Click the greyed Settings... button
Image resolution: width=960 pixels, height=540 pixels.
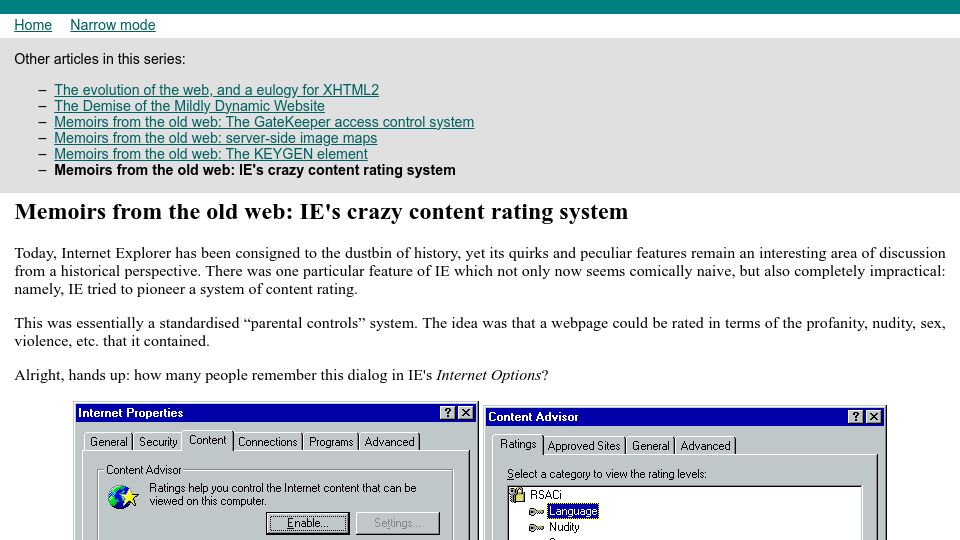click(397, 523)
